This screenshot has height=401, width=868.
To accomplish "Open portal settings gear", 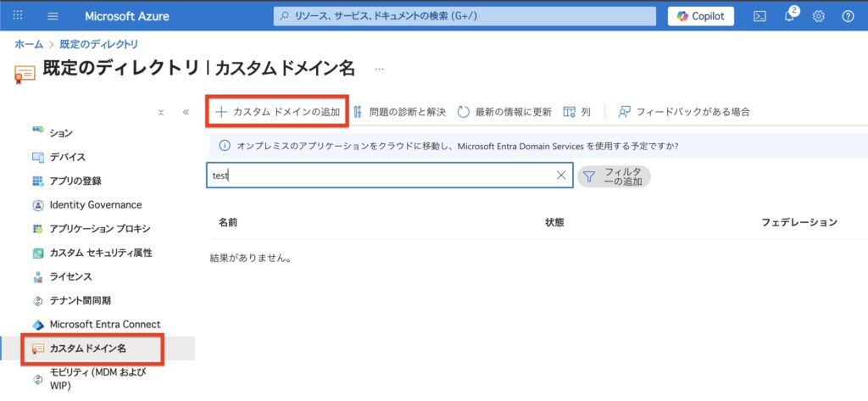I will 818,16.
